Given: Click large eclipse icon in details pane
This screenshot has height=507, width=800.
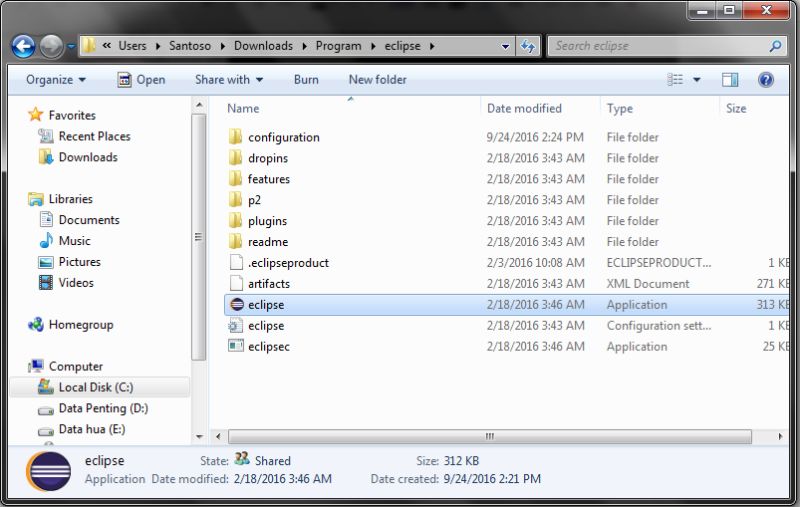Looking at the screenshot, I should [x=48, y=471].
